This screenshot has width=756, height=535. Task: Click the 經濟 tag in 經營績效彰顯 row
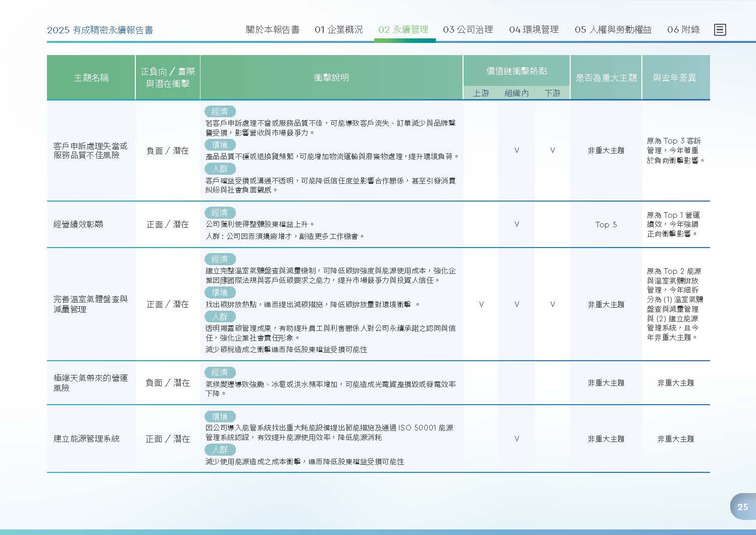click(x=220, y=213)
